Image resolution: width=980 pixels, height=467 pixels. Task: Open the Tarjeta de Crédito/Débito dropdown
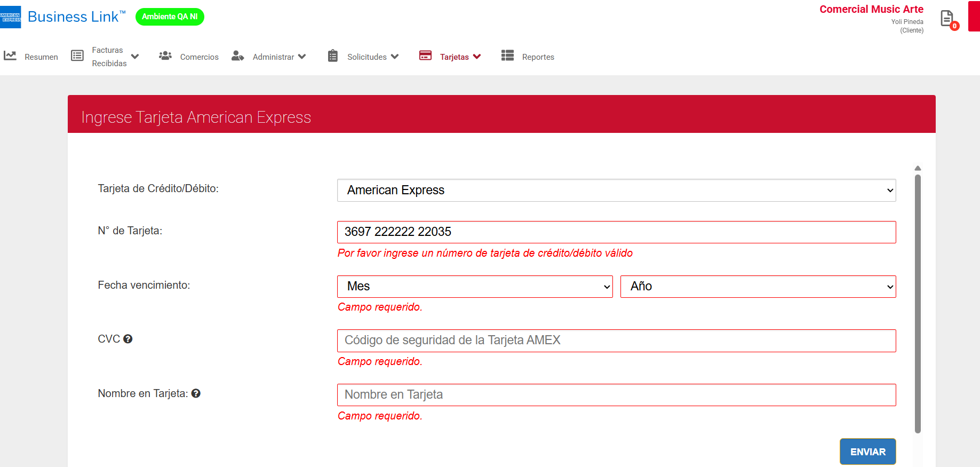[x=616, y=191]
